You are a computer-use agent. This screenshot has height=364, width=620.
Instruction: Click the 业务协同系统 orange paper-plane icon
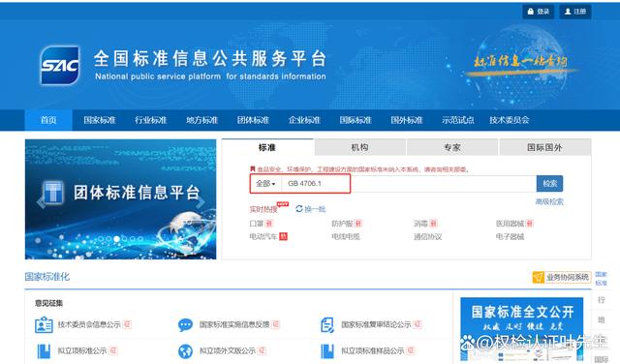click(x=539, y=277)
